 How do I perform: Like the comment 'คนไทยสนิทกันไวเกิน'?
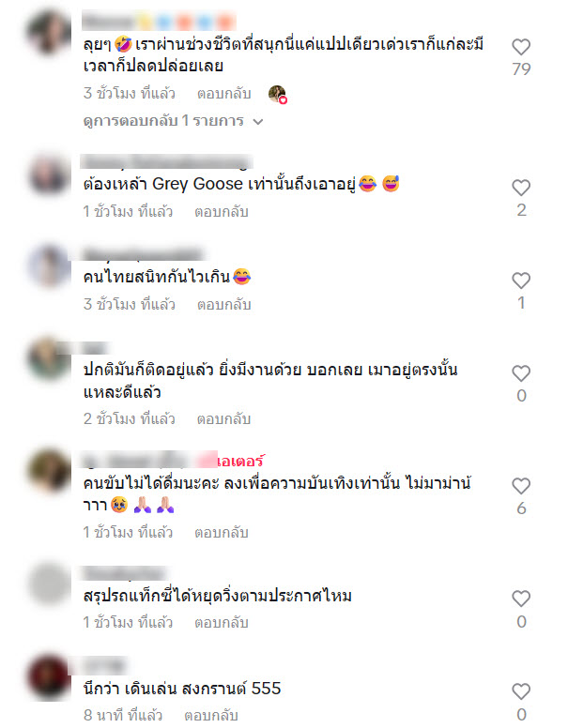coord(521,281)
